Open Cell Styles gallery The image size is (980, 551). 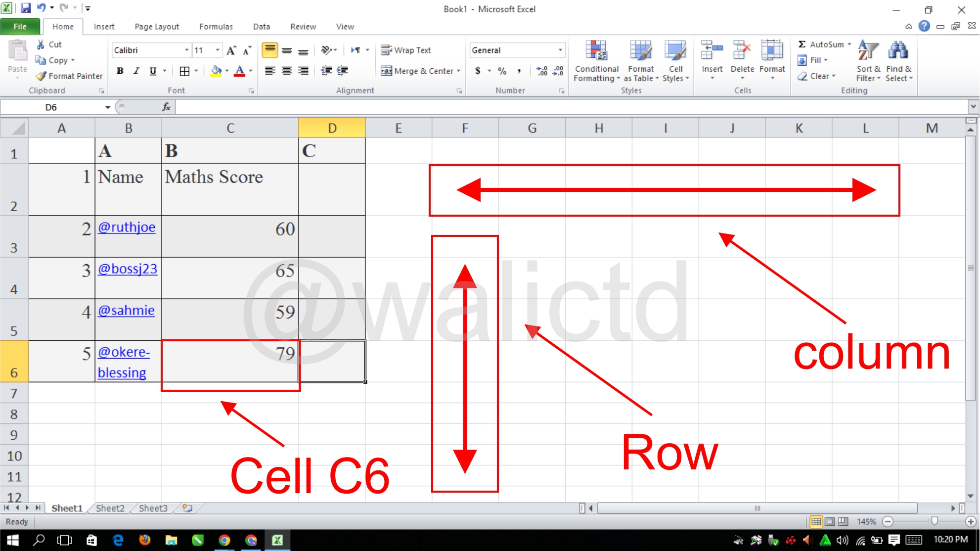[x=675, y=61]
